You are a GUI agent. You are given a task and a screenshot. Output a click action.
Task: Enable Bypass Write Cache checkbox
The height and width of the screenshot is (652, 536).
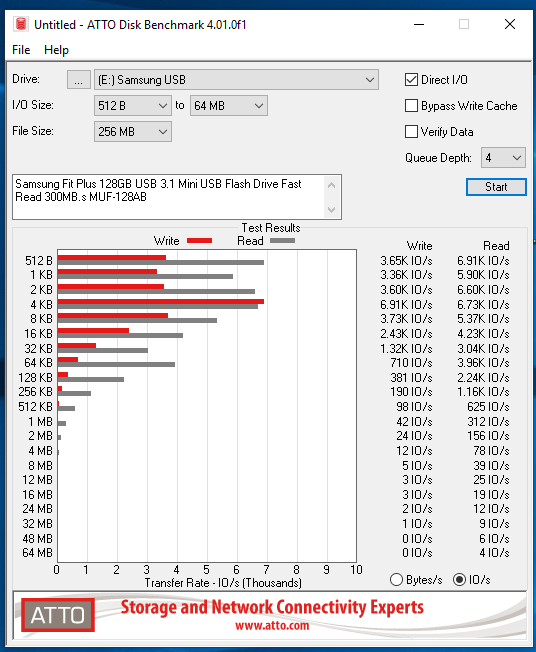[x=411, y=106]
